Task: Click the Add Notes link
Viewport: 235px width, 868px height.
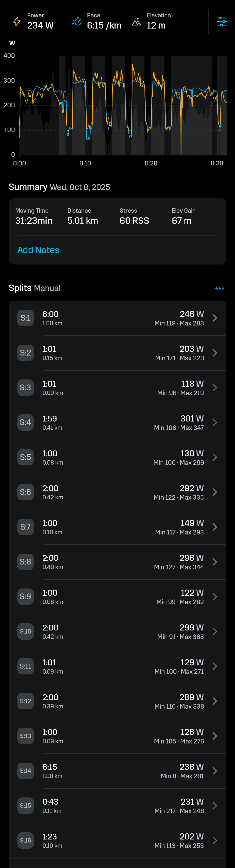Action: (38, 250)
